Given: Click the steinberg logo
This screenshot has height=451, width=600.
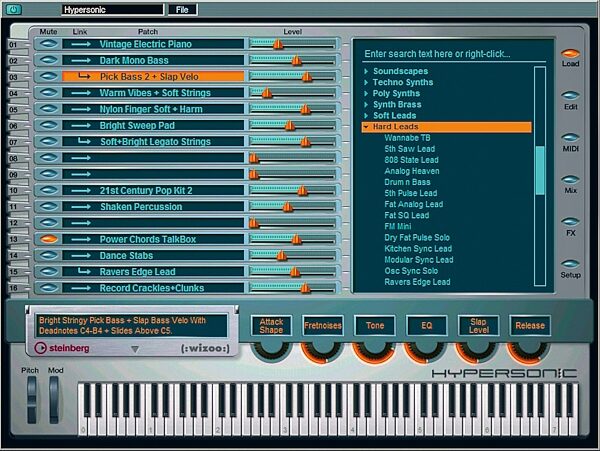Looking at the screenshot, I should (x=62, y=348).
